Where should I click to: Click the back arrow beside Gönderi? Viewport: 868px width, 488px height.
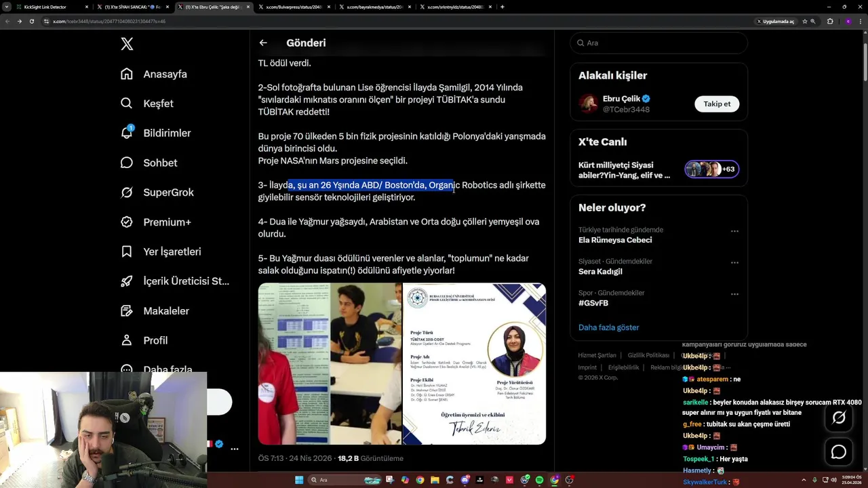click(263, 43)
